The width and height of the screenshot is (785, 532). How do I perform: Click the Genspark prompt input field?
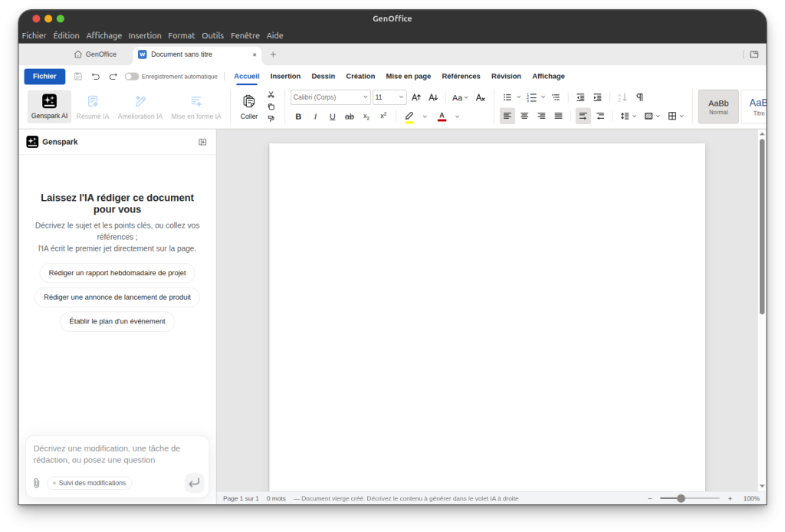(x=117, y=455)
